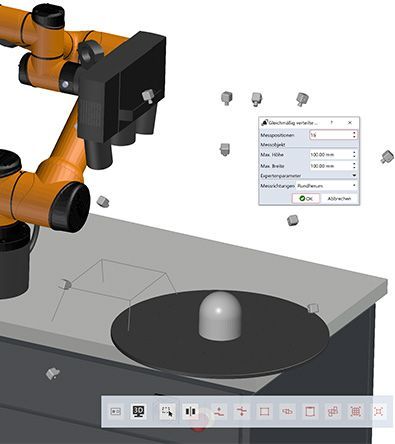395x444 pixels.
Task: Confirm dialog with OK button
Action: (x=306, y=198)
